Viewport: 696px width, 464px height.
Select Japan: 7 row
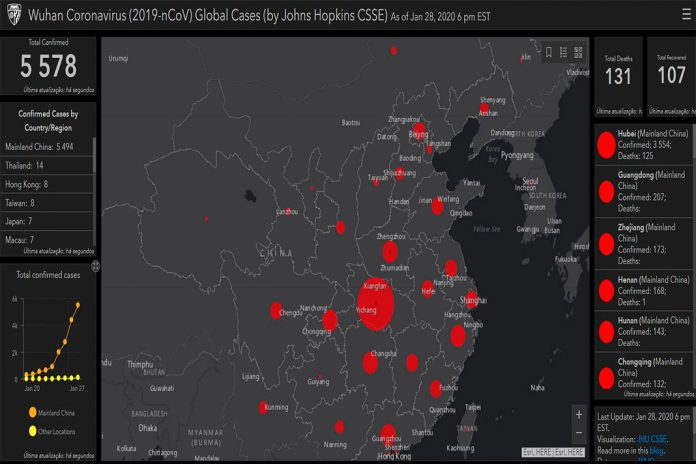47,221
